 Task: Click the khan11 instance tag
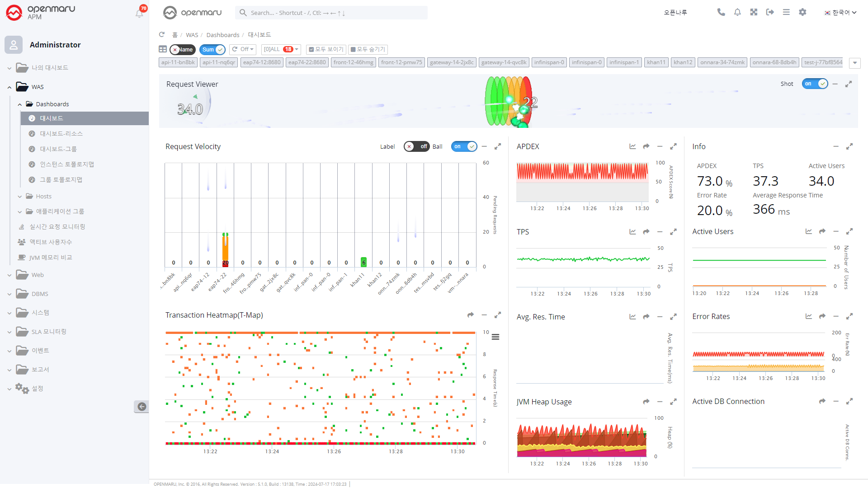[656, 62]
